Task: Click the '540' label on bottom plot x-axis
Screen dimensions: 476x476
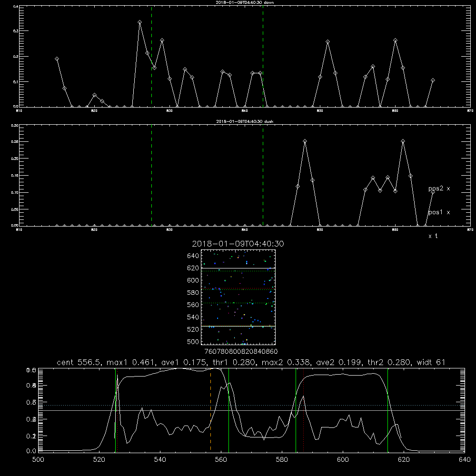Action: tap(160, 460)
